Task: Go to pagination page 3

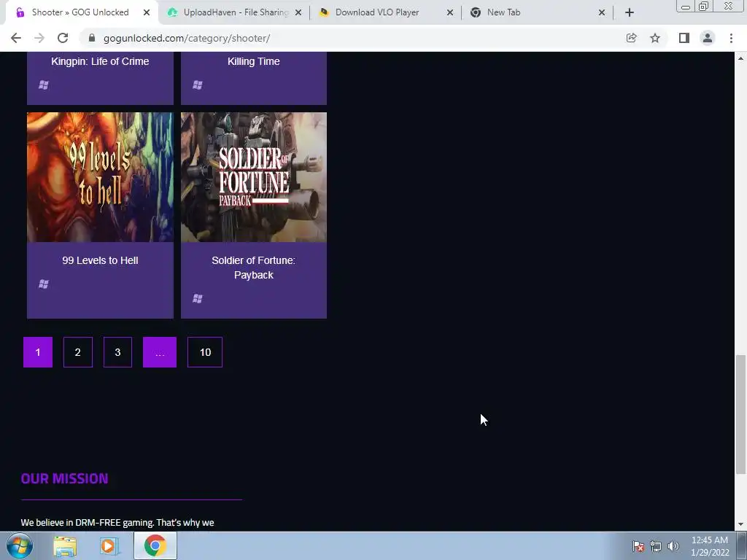Action: 117,352
